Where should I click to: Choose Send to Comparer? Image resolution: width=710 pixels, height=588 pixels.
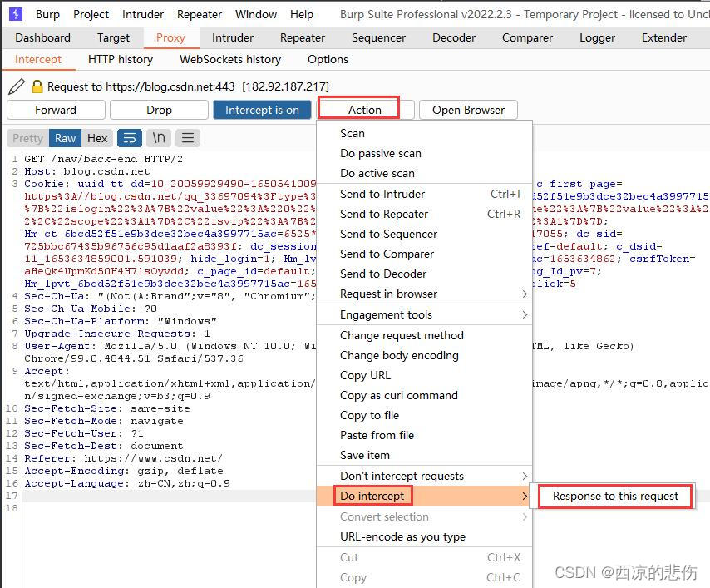(x=424, y=254)
